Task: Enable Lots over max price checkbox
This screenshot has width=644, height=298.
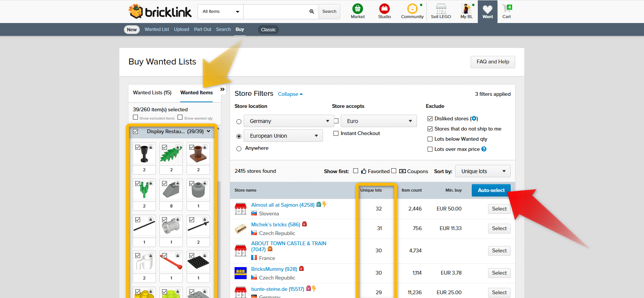Action: tap(430, 149)
